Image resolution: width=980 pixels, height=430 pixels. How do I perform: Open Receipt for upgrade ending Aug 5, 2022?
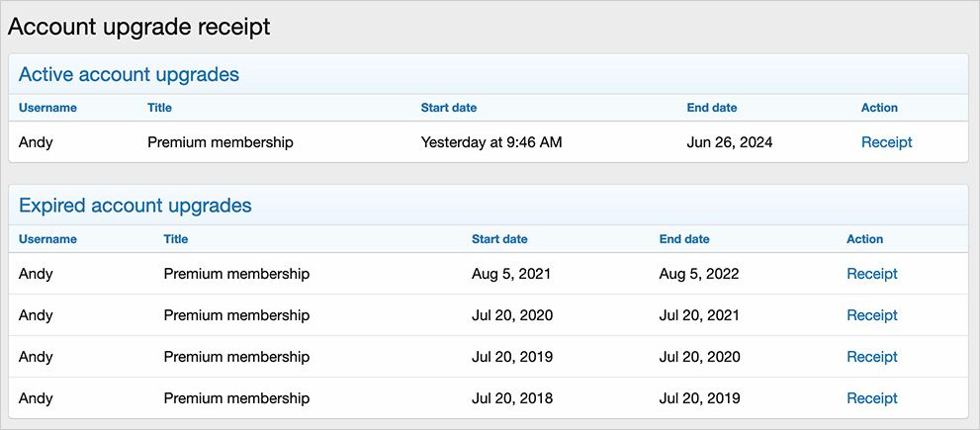871,274
